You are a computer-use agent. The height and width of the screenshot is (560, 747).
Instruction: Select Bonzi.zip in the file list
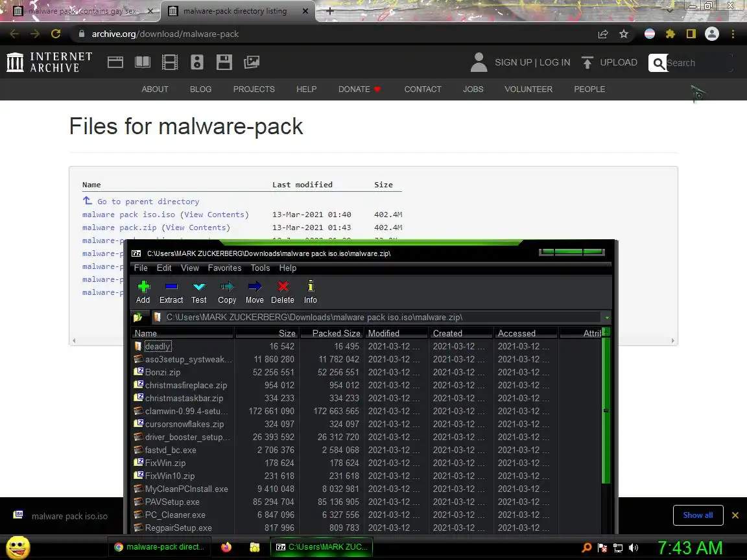tap(163, 373)
